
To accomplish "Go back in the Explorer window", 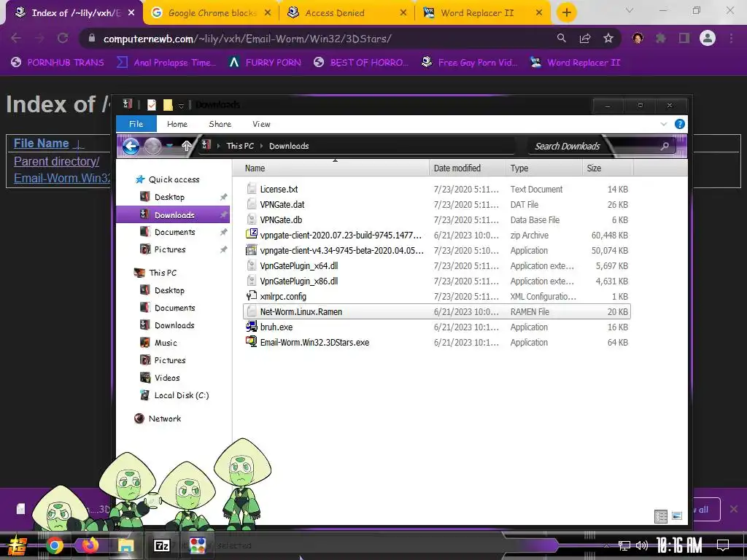I will coord(131,146).
